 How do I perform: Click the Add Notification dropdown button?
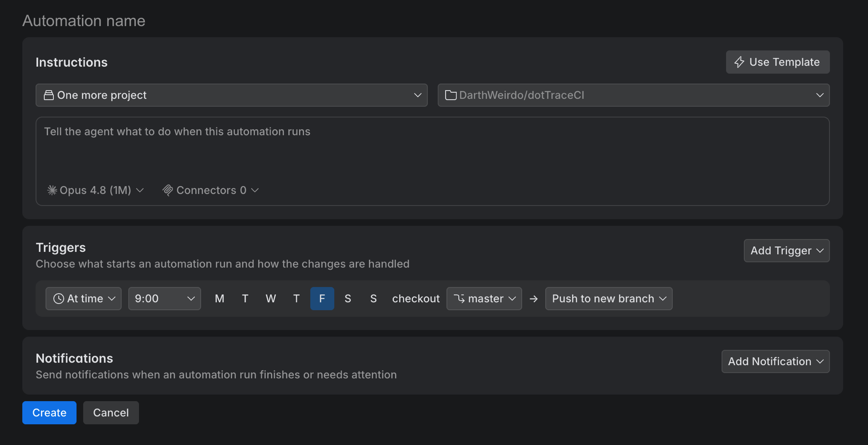point(776,361)
